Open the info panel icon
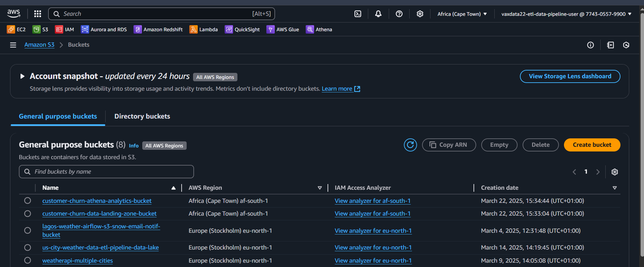This screenshot has height=267, width=644. [591, 45]
